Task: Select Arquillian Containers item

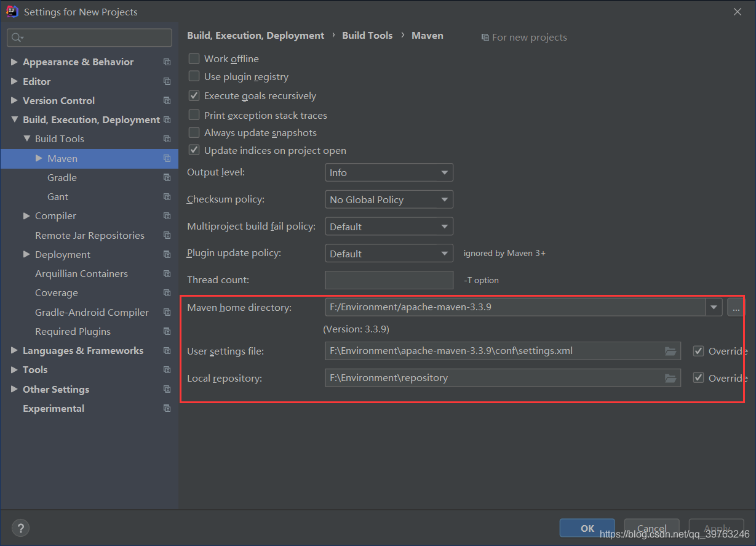Action: pyautogui.click(x=81, y=274)
